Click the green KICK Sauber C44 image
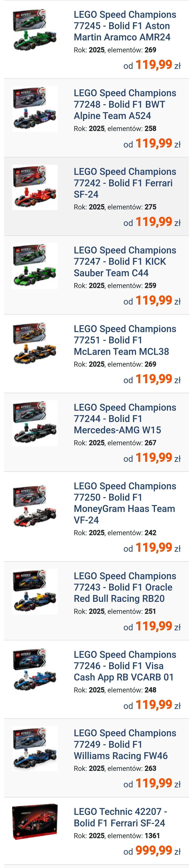Viewport: 193px width, 868px height. [x=35, y=266]
